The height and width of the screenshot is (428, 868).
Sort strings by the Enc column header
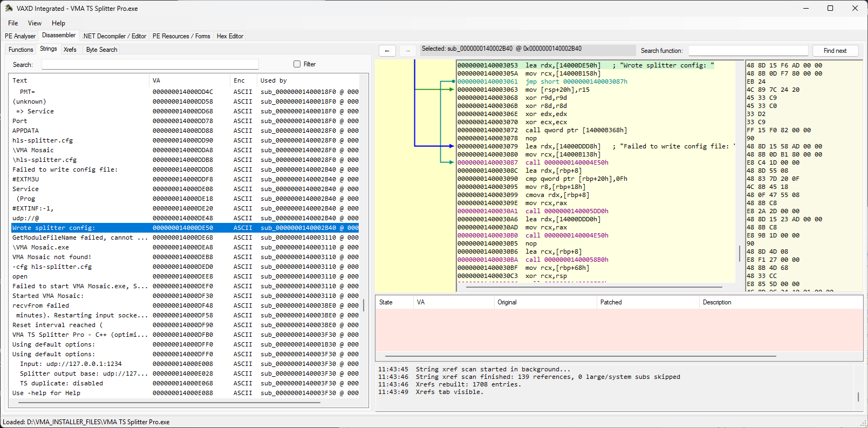click(243, 80)
